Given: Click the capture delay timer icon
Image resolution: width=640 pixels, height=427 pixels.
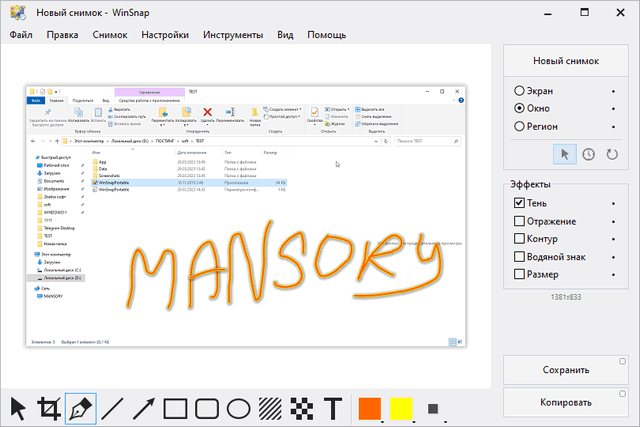Looking at the screenshot, I should pyautogui.click(x=589, y=154).
